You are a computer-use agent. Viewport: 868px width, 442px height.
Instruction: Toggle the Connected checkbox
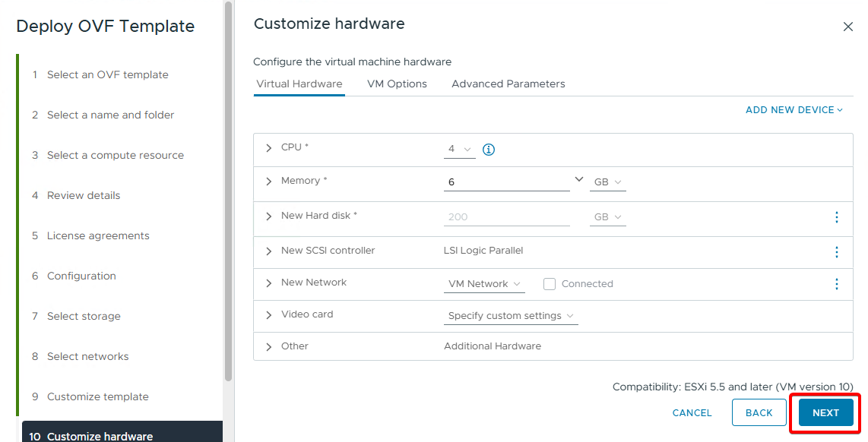[x=550, y=284]
